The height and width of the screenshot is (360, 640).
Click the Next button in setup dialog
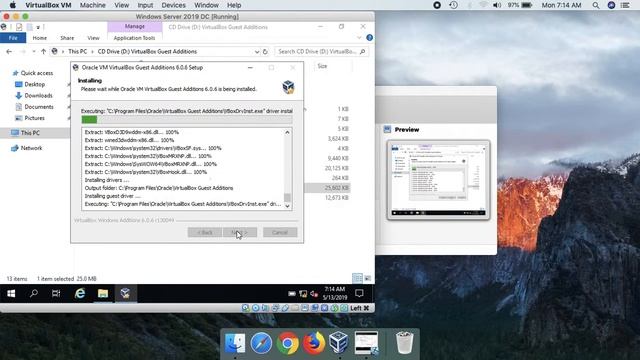(240, 232)
